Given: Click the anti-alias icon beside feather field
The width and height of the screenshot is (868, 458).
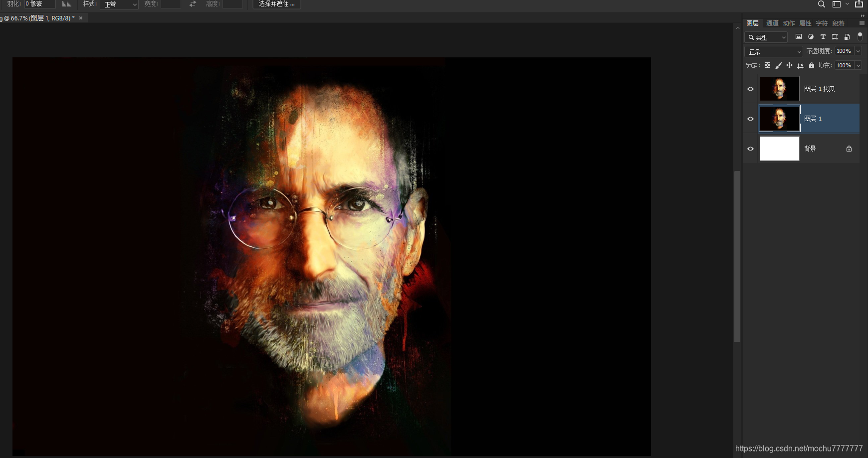Looking at the screenshot, I should pos(66,4).
